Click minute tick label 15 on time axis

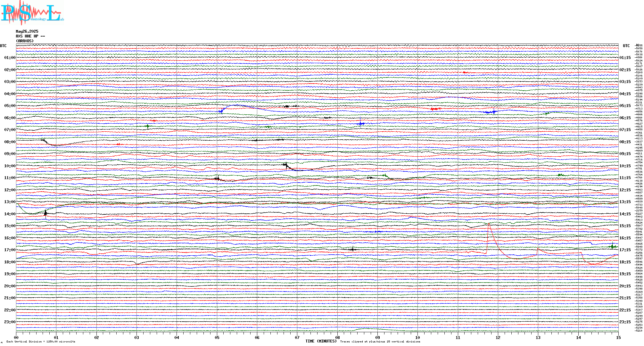click(x=618, y=337)
